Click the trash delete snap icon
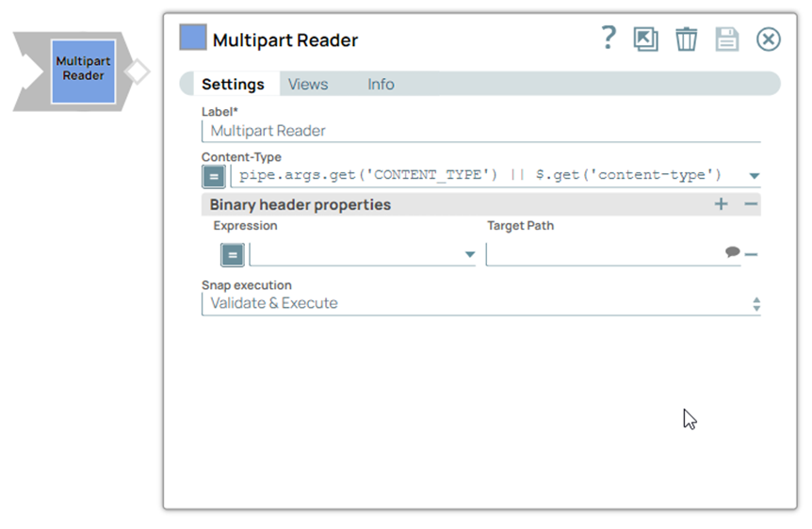 point(687,40)
